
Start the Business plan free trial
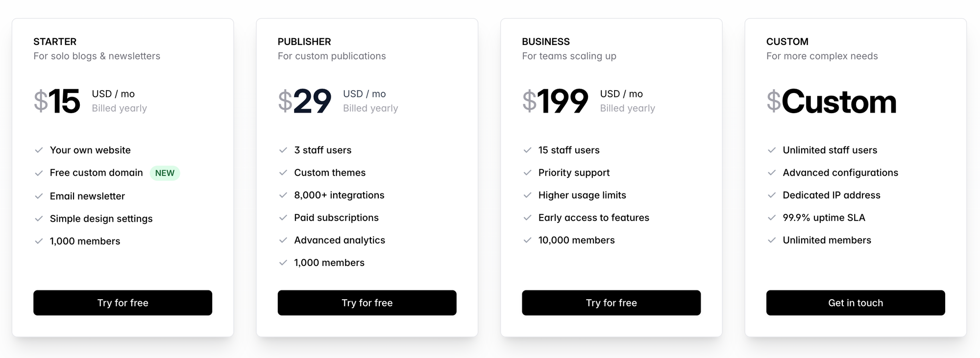[x=611, y=303]
